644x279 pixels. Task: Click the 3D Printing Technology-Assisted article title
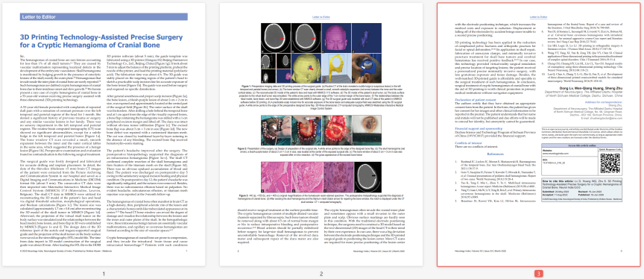tap(101, 40)
